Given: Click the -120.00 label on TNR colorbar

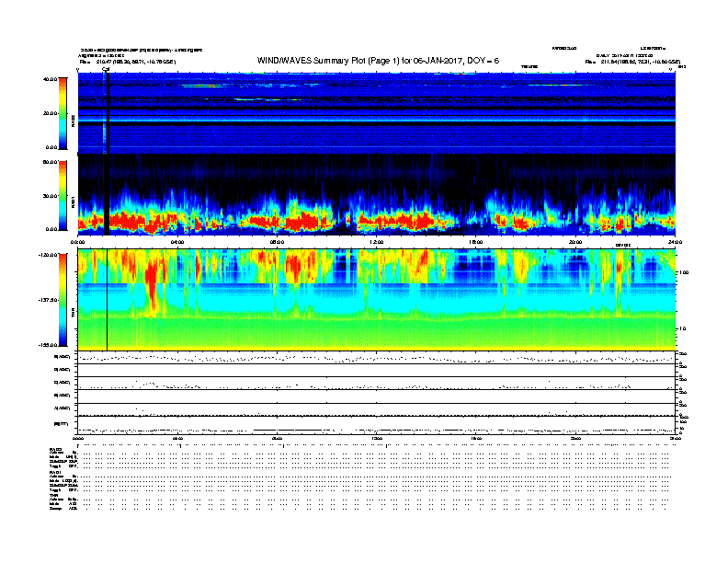Looking at the screenshot, I should click(48, 255).
